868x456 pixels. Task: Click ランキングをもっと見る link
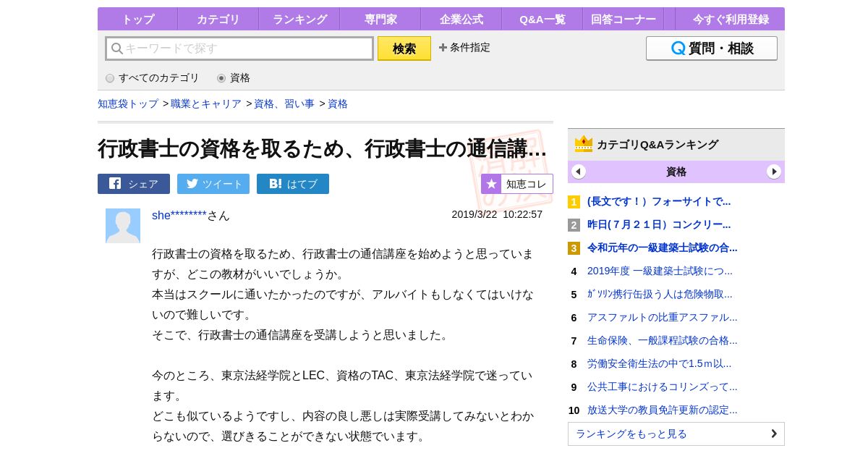(676, 434)
